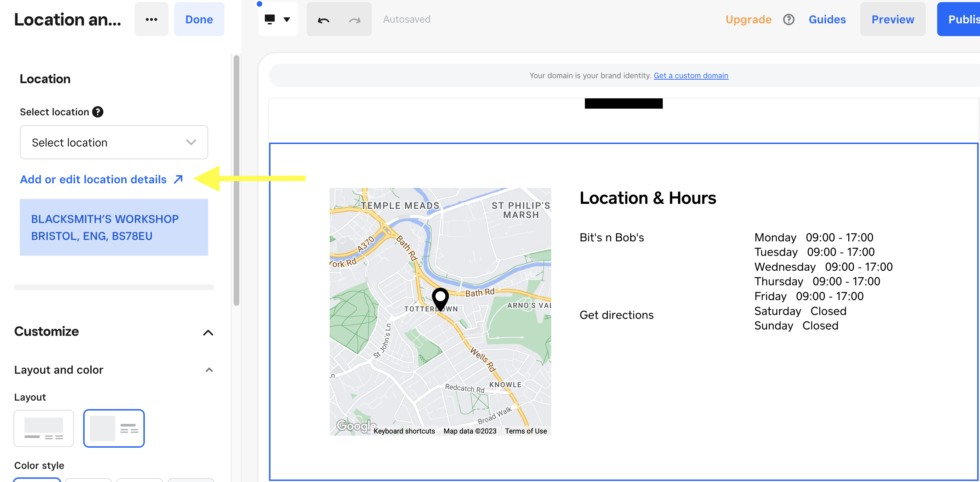This screenshot has width=980, height=482.
Task: Select the Location & Hours heading
Action: tap(648, 198)
